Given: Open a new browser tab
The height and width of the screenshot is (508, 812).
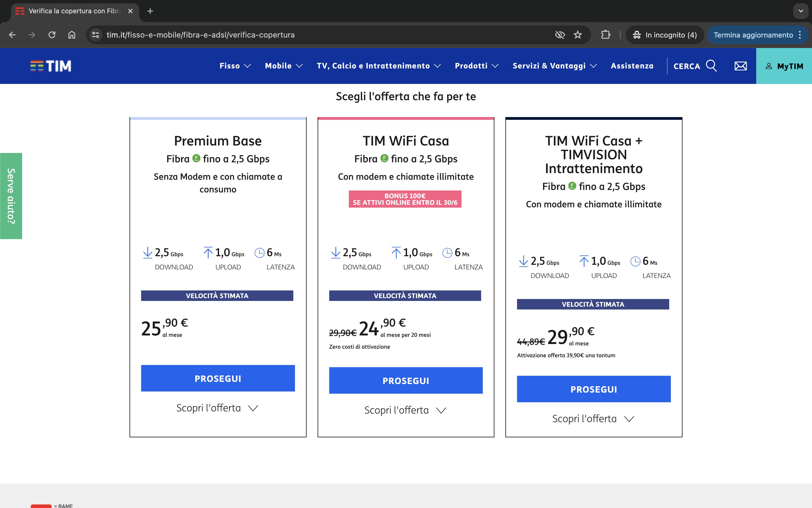Looking at the screenshot, I should pyautogui.click(x=150, y=11).
